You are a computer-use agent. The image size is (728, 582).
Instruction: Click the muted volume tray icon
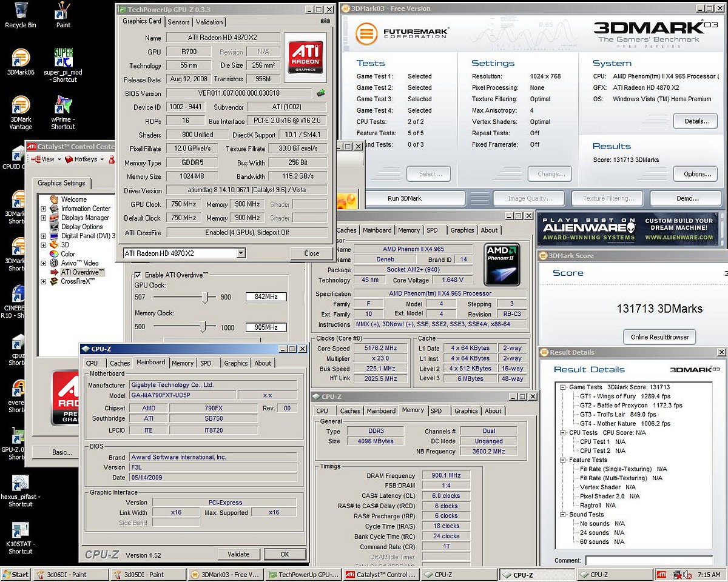tap(687, 574)
